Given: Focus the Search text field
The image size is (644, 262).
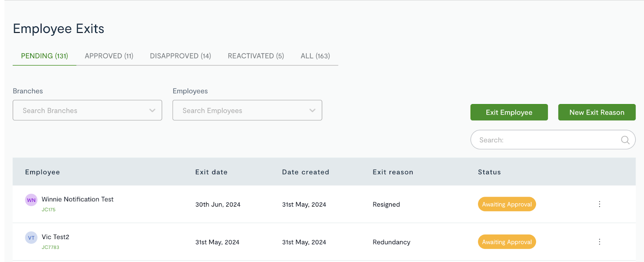Looking at the screenshot, I should 553,140.
